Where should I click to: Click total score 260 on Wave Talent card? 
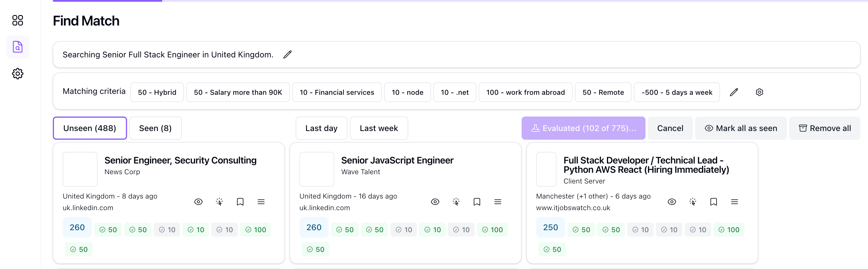314,228
